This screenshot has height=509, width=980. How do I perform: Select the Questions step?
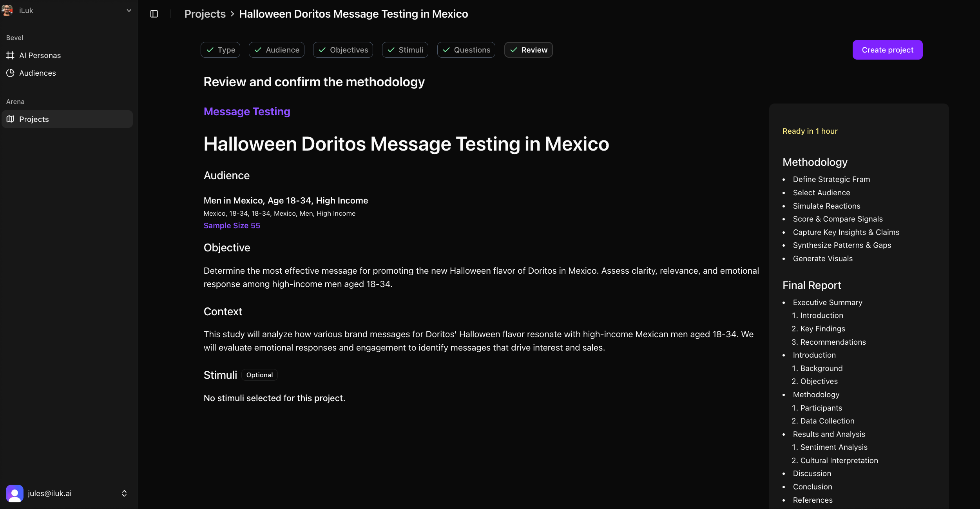pos(466,50)
